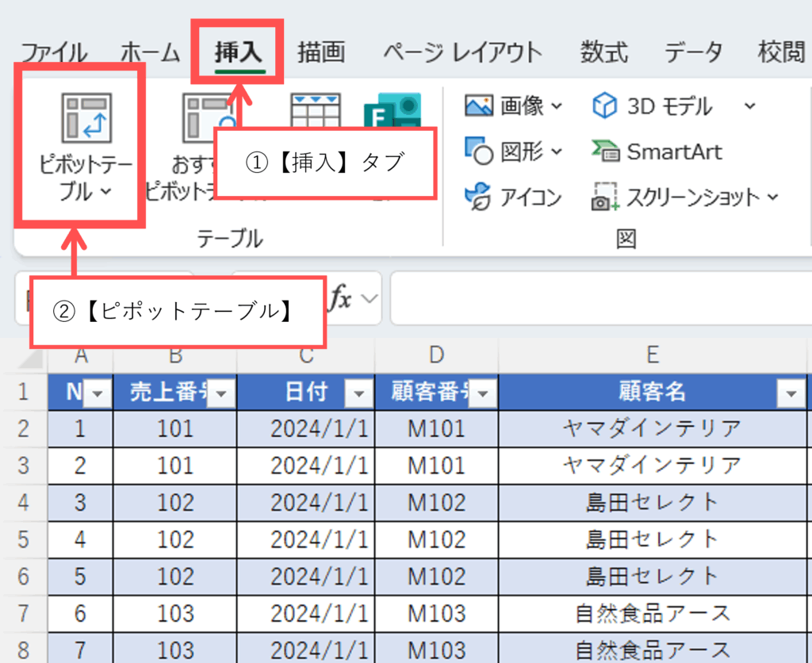Expand the 3D モデル dropdown arrow
Screen dimensions: 812x663
coord(749,106)
